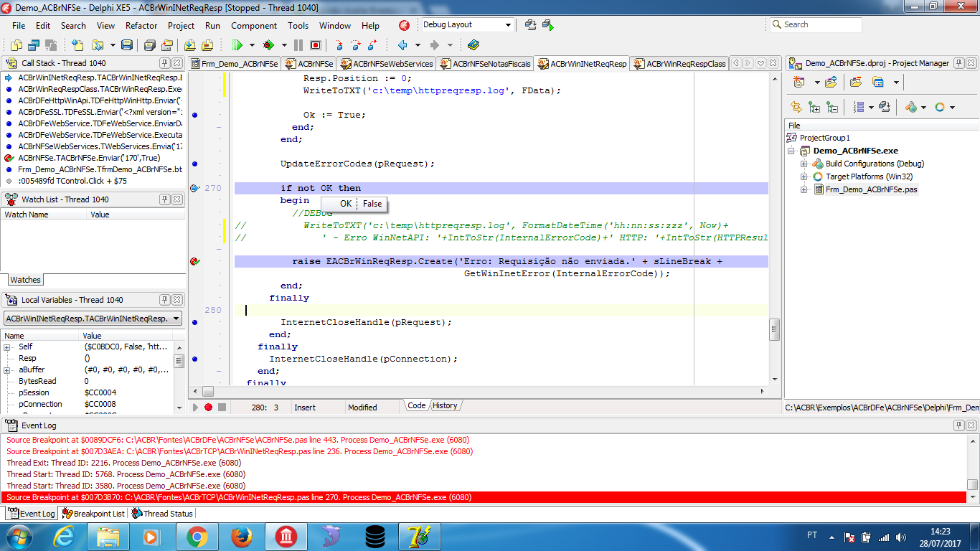Click the Build Groups pane icon in Project Manager
980x551 pixels.
tap(885, 107)
